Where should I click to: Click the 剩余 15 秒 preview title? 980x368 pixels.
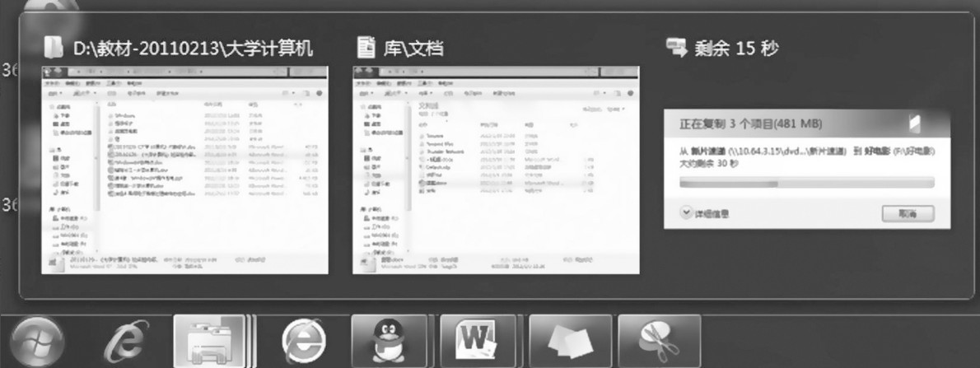736,48
